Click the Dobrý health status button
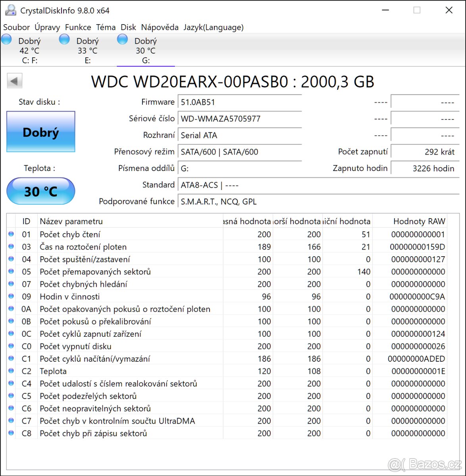The image size is (466, 476). coord(40,132)
